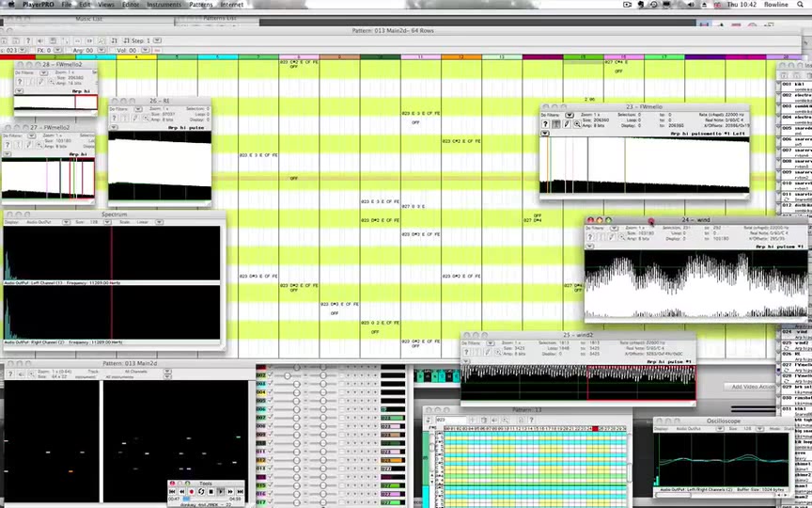This screenshot has width=812, height=508.
Task: Open the Instruments menu
Action: coord(164,5)
